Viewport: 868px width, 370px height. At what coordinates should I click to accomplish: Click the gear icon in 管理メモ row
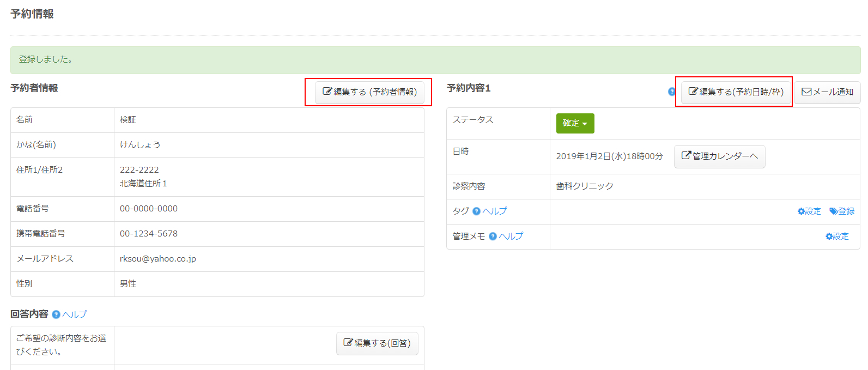[829, 236]
